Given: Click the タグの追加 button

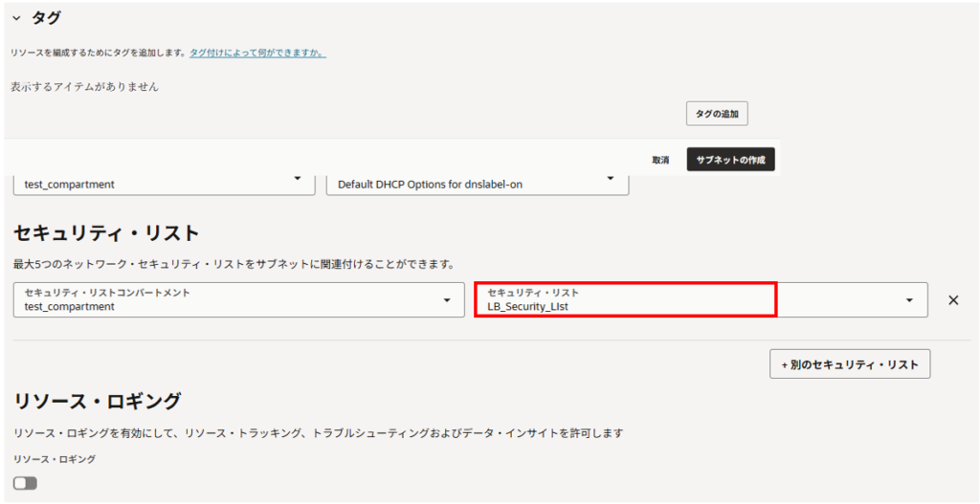Looking at the screenshot, I should (716, 114).
